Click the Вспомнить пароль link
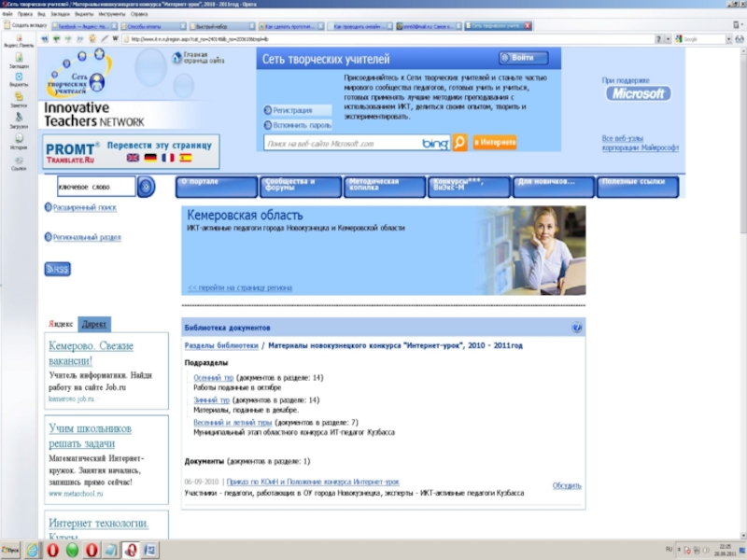The width and height of the screenshot is (747, 560). (x=302, y=125)
